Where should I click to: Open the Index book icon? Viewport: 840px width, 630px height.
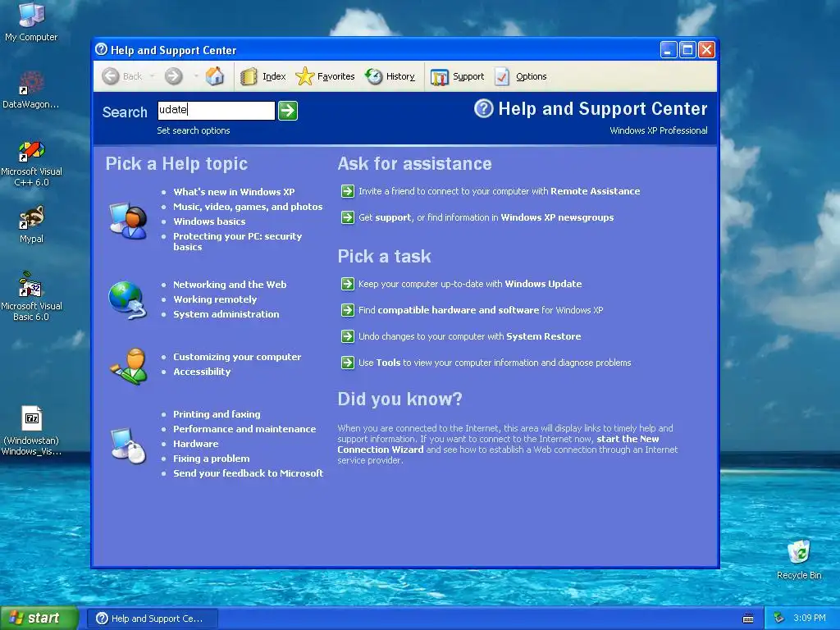[x=249, y=76]
